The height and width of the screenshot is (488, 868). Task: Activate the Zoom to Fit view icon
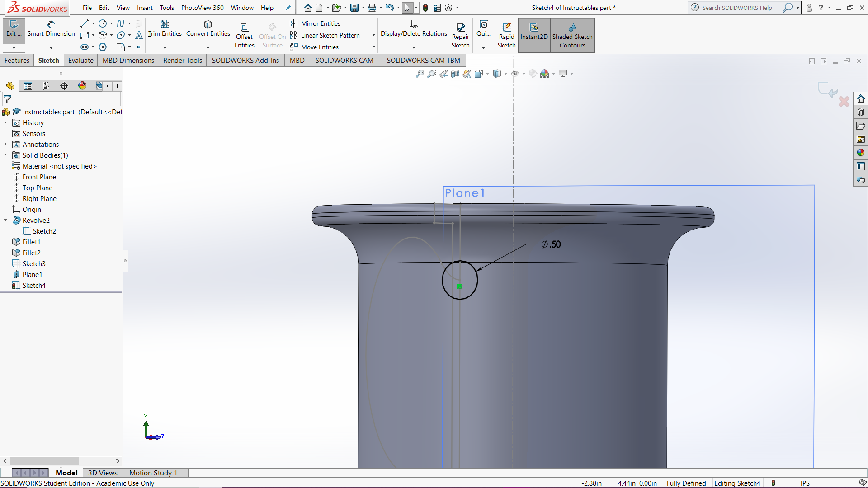pyautogui.click(x=419, y=73)
